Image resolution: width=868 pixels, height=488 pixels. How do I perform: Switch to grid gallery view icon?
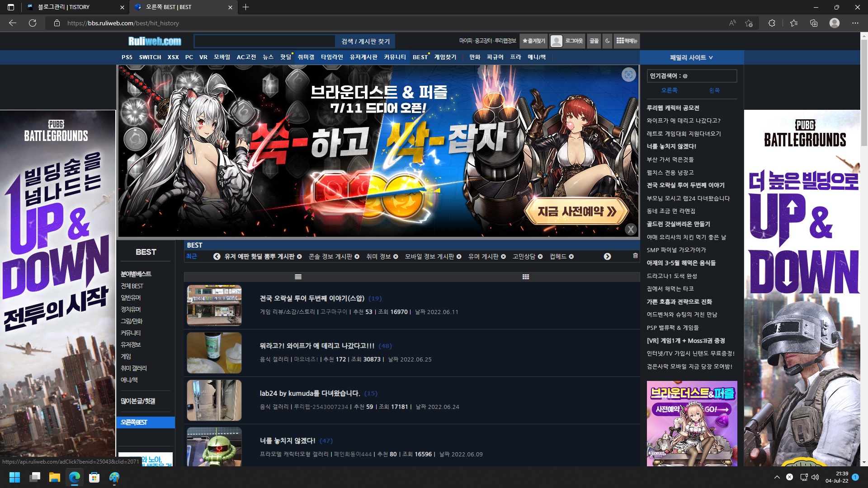pos(525,277)
